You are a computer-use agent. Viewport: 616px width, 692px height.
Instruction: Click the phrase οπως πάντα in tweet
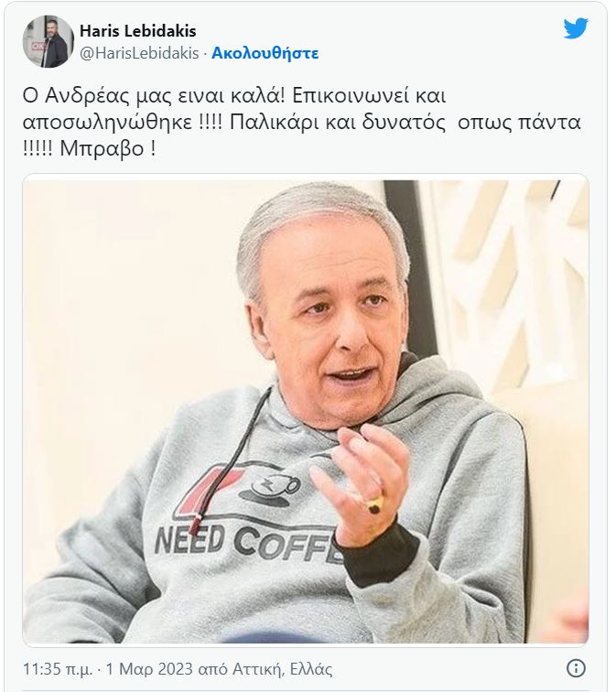coord(519,123)
